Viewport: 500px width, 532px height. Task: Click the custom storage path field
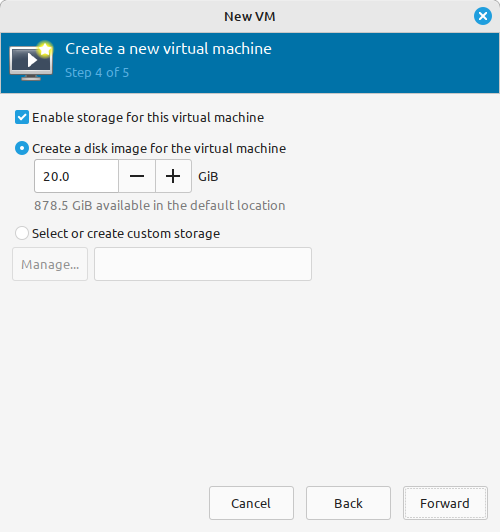click(203, 264)
